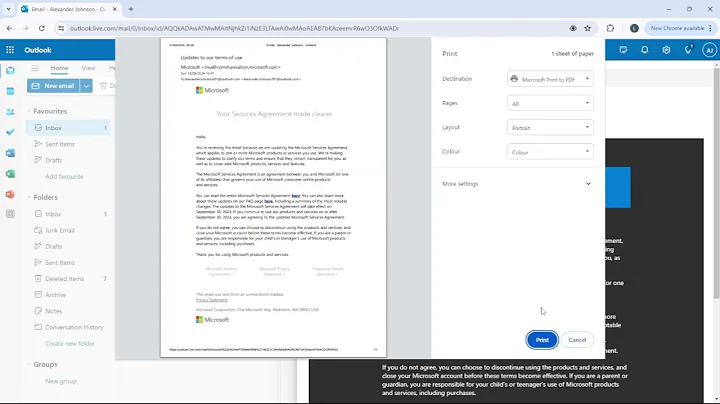Select the Email - Alexander Johnson browser tab

69,9
